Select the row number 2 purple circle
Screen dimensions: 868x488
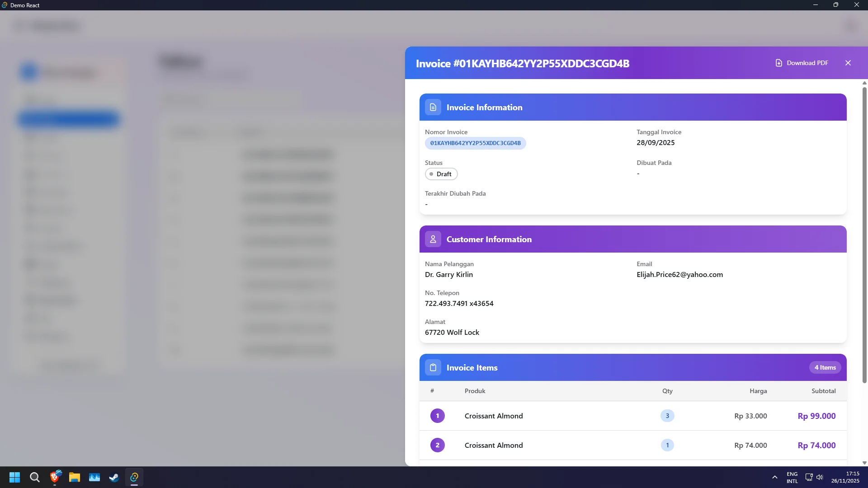pos(437,445)
